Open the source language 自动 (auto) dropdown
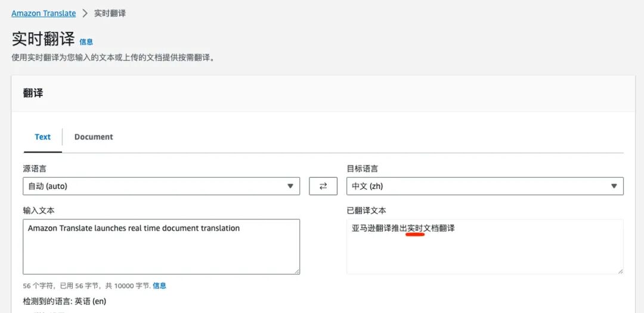 (162, 186)
